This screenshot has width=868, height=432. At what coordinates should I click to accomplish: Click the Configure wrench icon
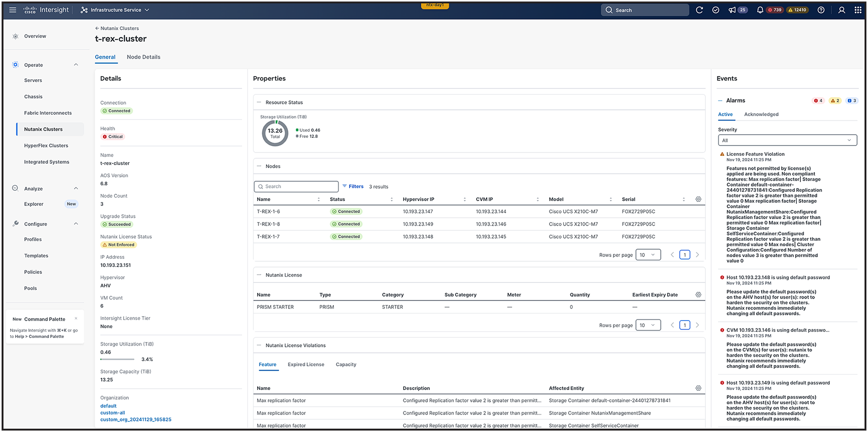[x=16, y=224]
